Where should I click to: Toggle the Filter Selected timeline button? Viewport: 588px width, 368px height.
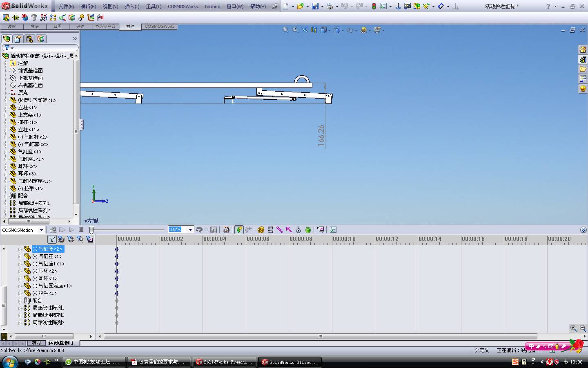pyautogui.click(x=80, y=239)
